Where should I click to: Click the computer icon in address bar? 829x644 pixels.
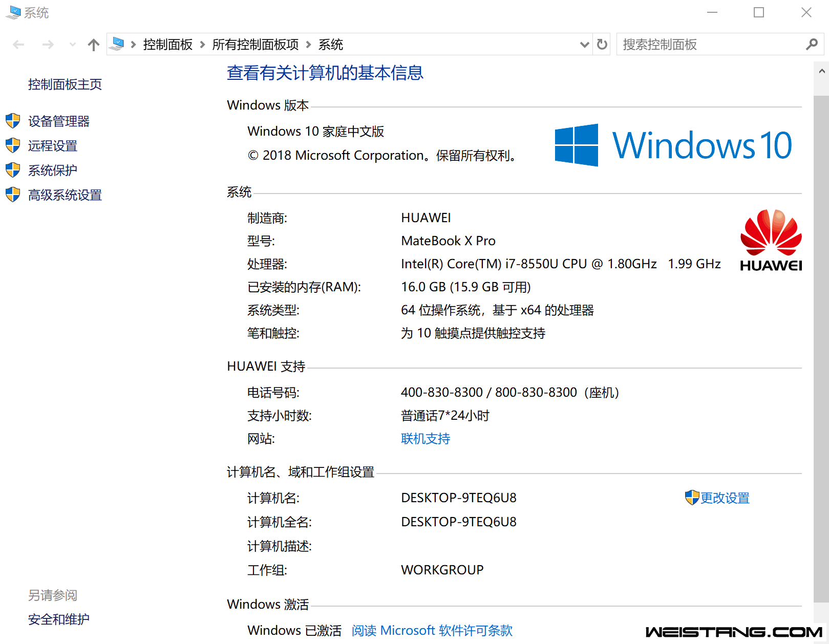point(117,44)
